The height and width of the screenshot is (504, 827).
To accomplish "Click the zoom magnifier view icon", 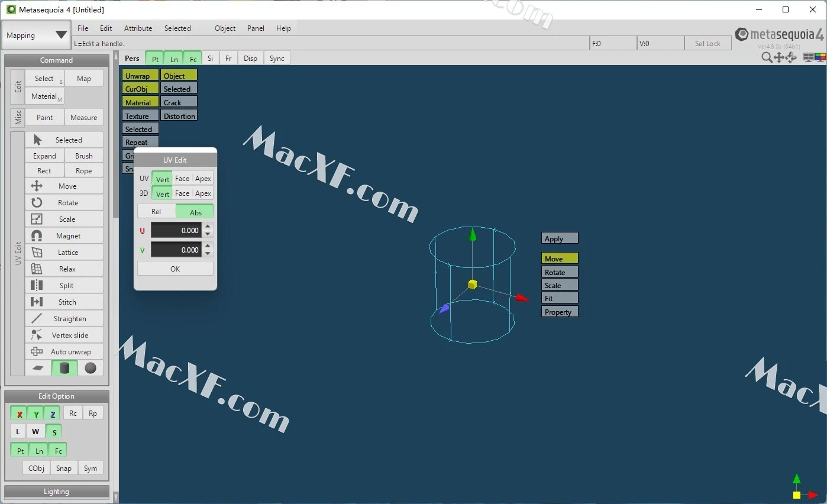I will click(767, 57).
